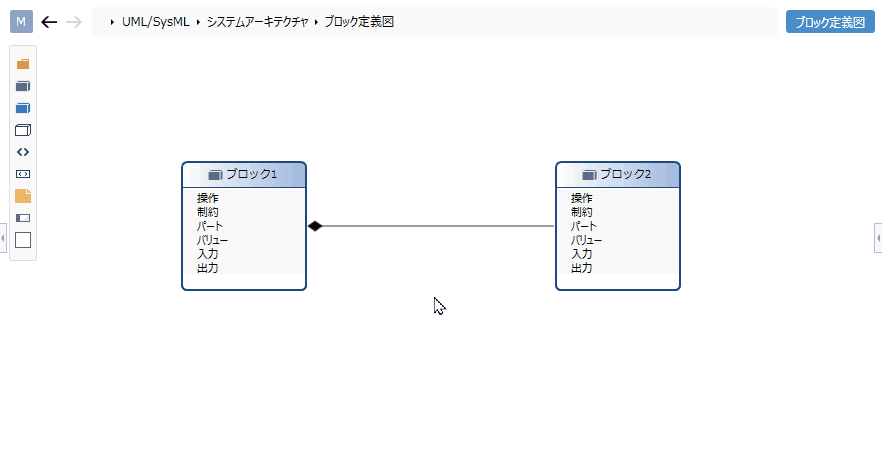Select パート in ブロック1

[x=210, y=226]
